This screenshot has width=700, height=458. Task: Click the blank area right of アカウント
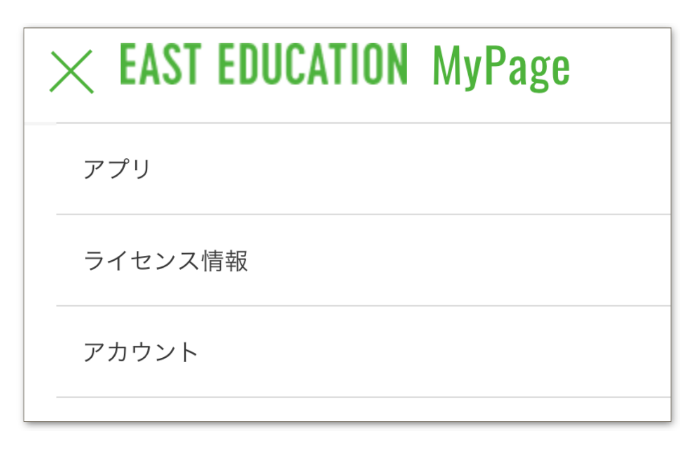[x=435, y=352]
